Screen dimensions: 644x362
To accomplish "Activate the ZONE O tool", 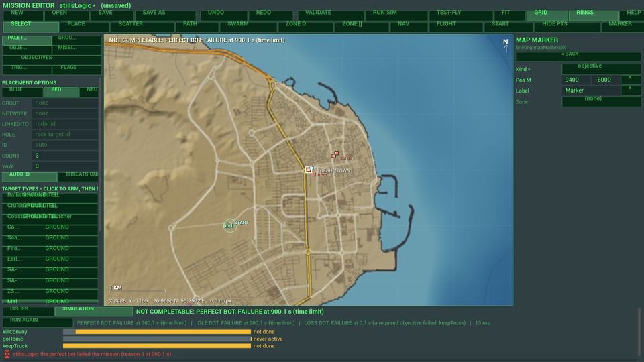I will click(306, 27).
